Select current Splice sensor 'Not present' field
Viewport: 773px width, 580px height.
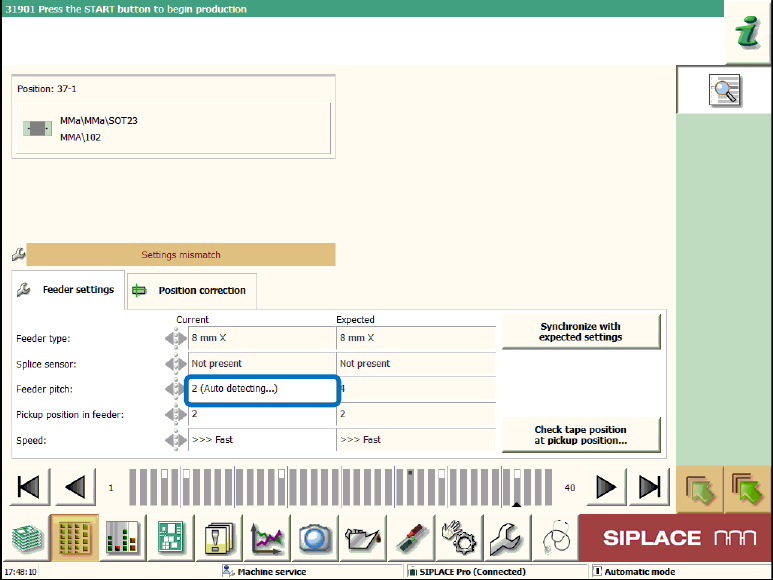coord(262,364)
